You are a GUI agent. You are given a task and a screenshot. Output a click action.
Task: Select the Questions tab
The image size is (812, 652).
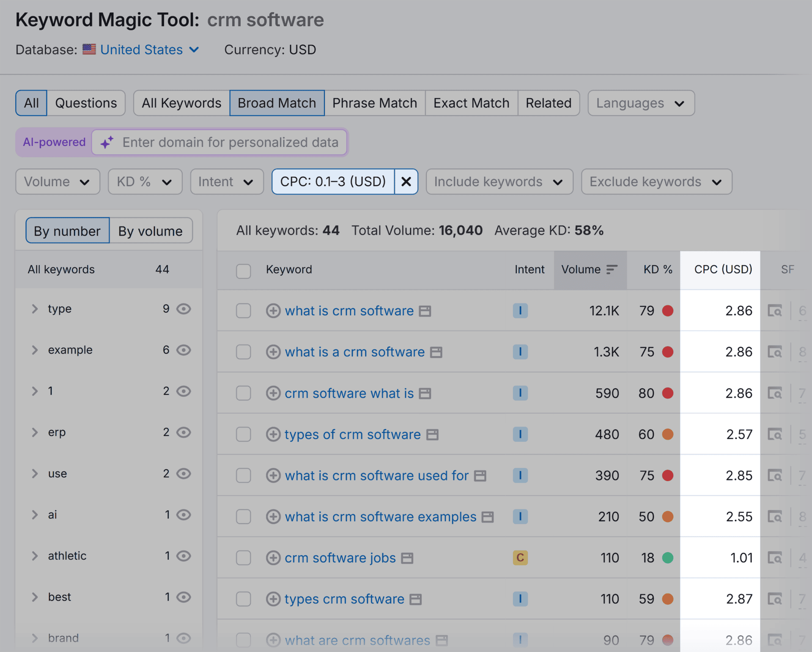coord(86,103)
